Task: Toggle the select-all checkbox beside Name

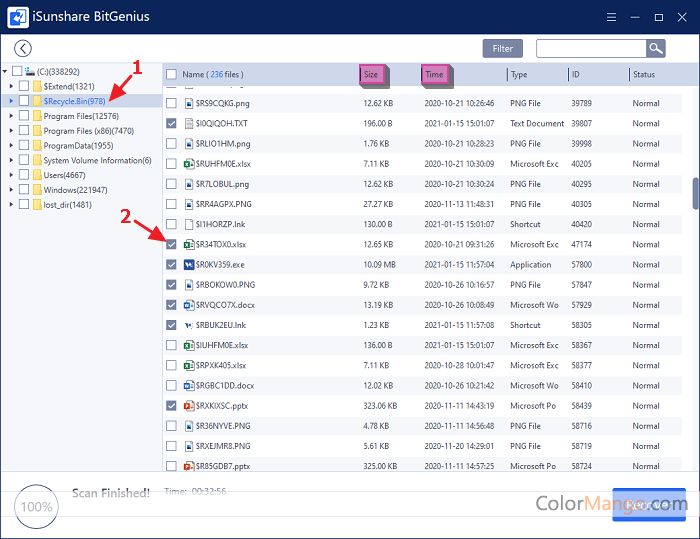Action: [171, 75]
